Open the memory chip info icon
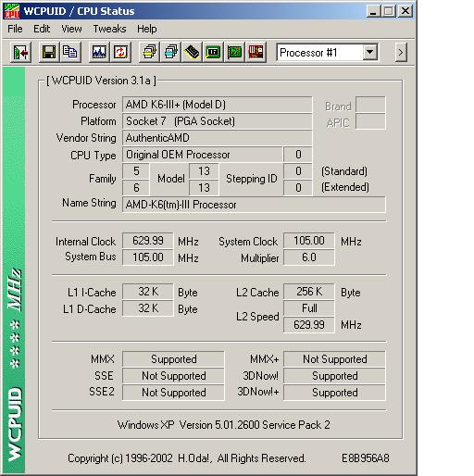The image size is (474, 476). point(192,52)
